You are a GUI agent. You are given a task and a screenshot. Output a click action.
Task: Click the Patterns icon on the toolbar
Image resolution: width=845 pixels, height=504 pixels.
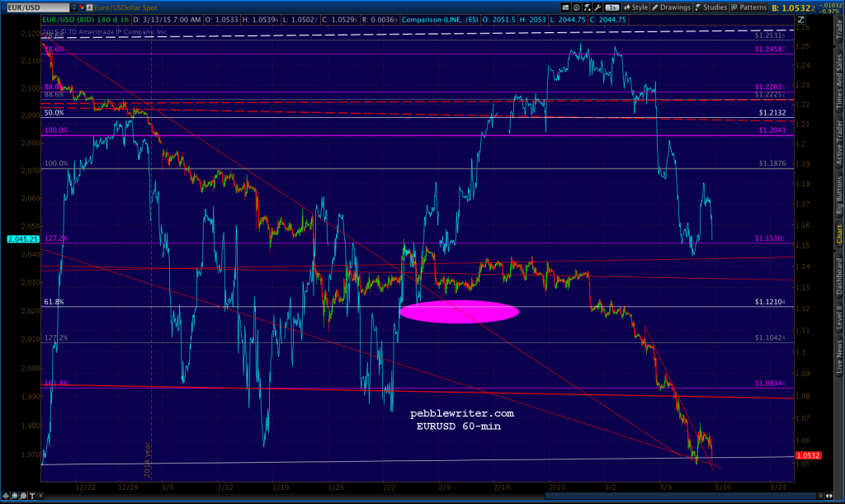click(x=734, y=7)
